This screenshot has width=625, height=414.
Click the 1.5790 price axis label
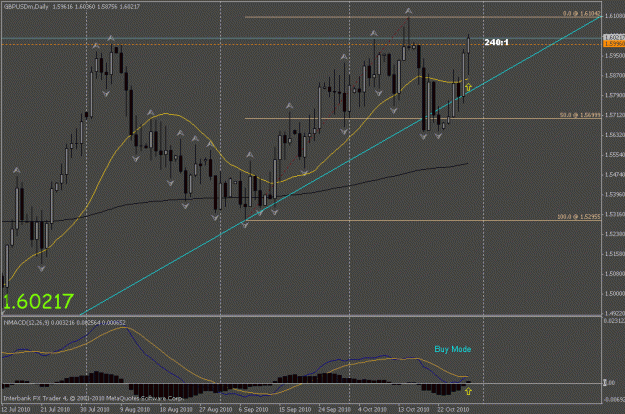point(615,95)
